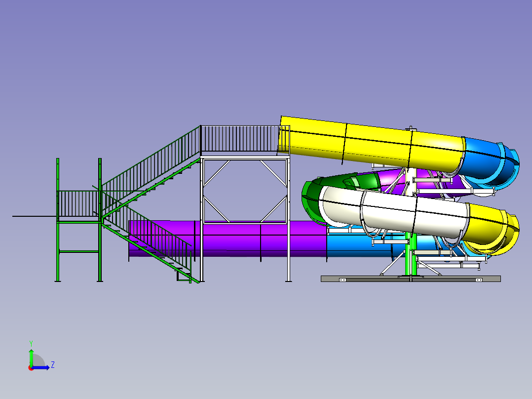Select the left green landing support post
This screenshot has width=532, height=399.
tap(58, 220)
